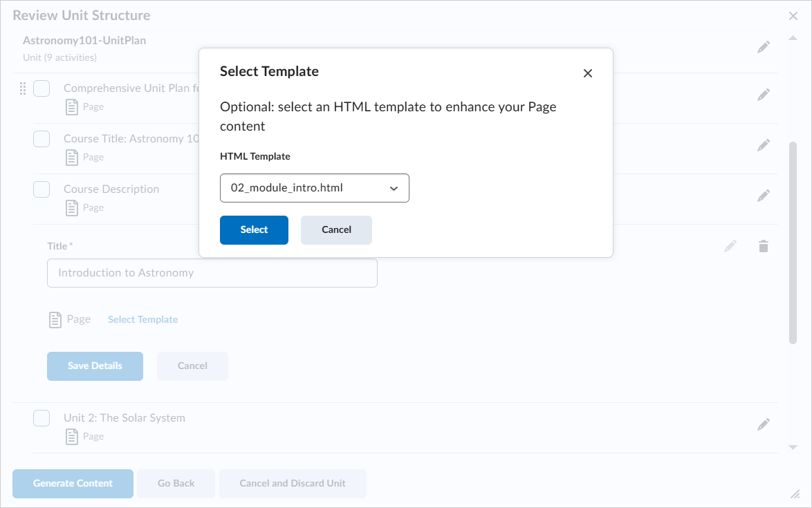
Task: Check the Comprehensive Unit Plan checkbox
Action: 41,88
